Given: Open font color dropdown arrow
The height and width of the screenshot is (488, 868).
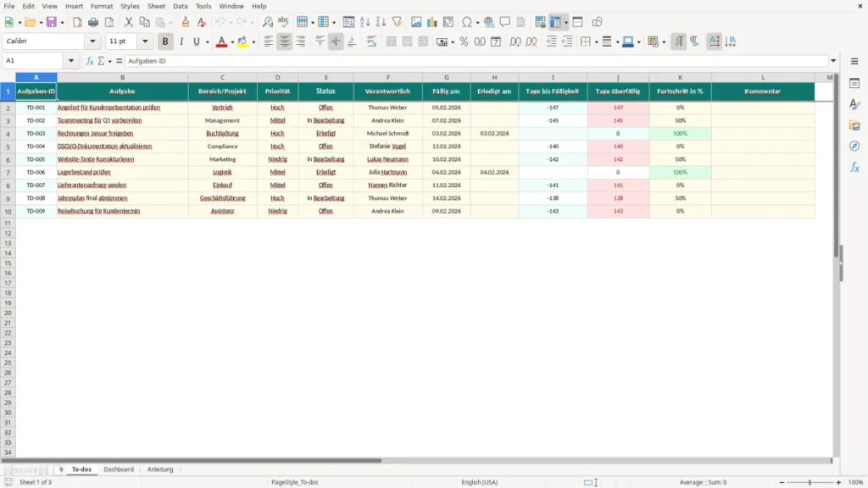Looking at the screenshot, I should click(x=232, y=42).
